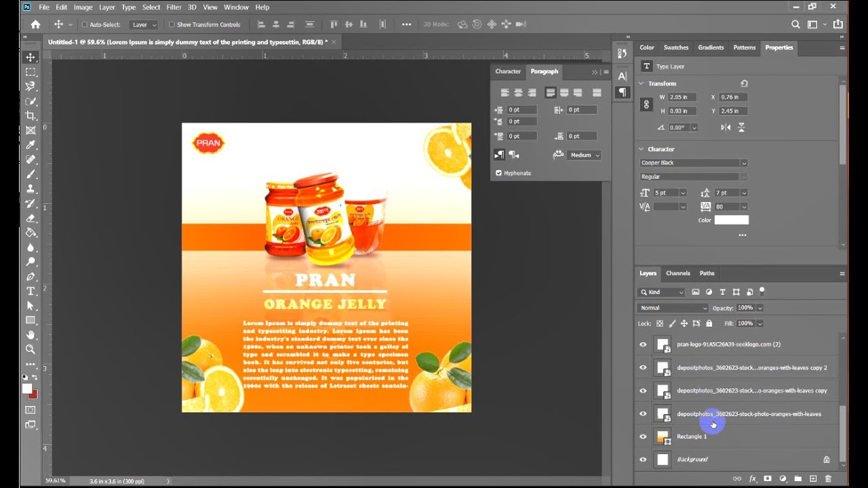
Task: Close the Untitled-1 document tab
Action: [334, 42]
